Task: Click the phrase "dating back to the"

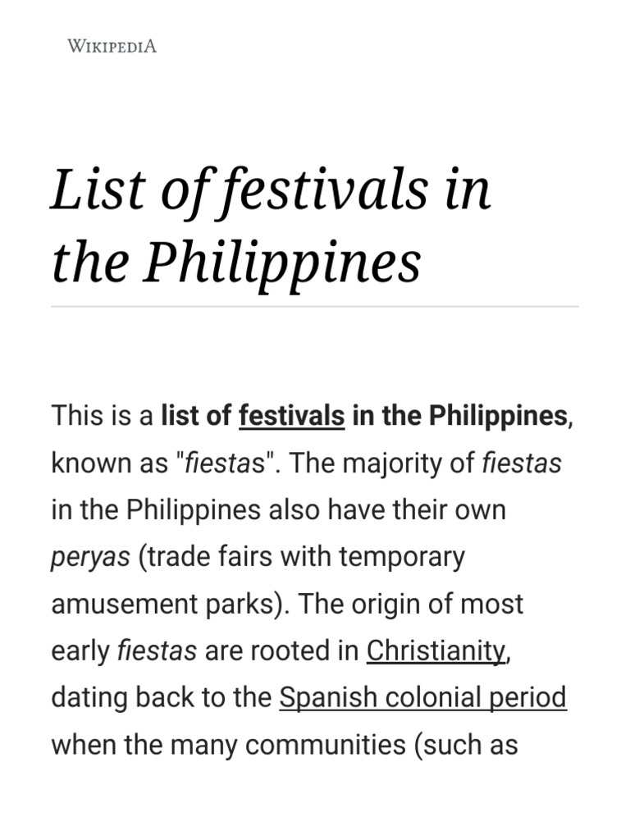Action: (161, 697)
